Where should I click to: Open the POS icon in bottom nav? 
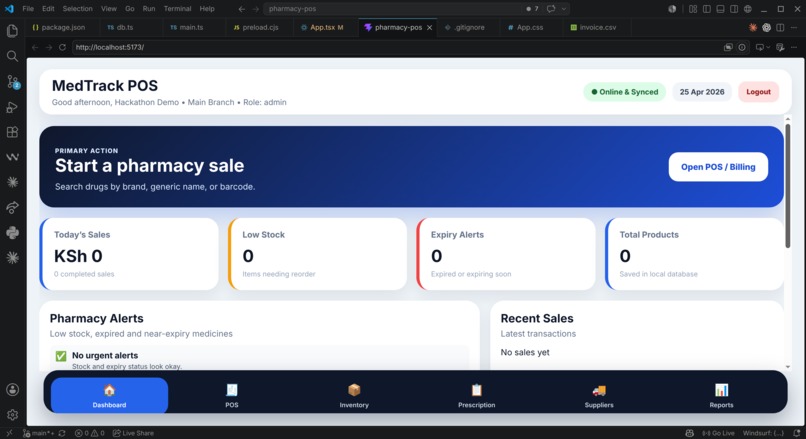[x=232, y=390]
